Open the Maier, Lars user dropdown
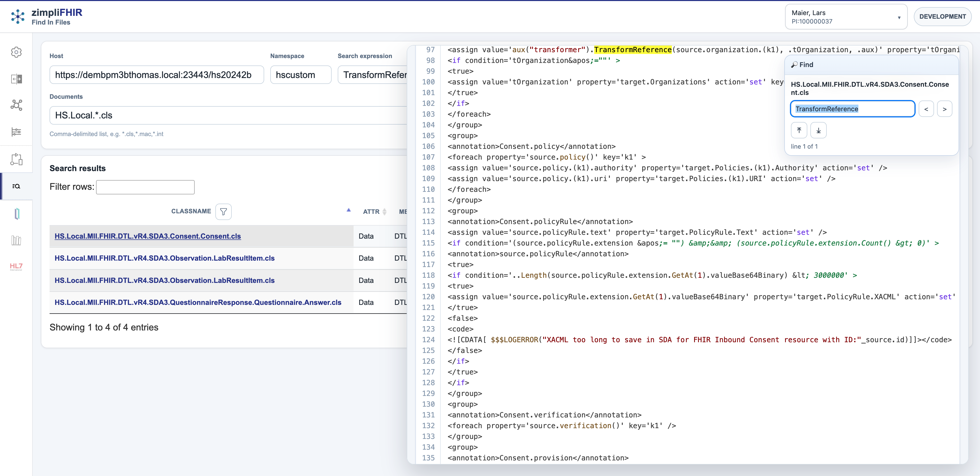 click(x=846, y=17)
